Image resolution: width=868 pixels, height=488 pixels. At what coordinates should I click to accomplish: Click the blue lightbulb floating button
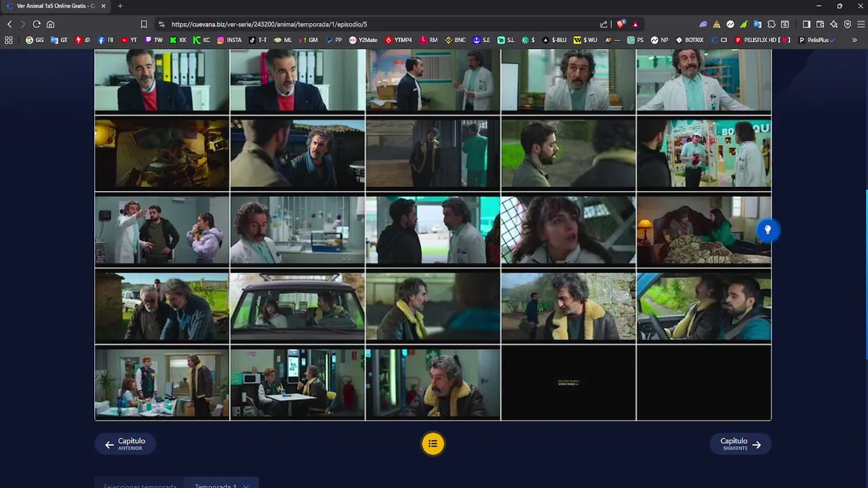[x=768, y=230]
